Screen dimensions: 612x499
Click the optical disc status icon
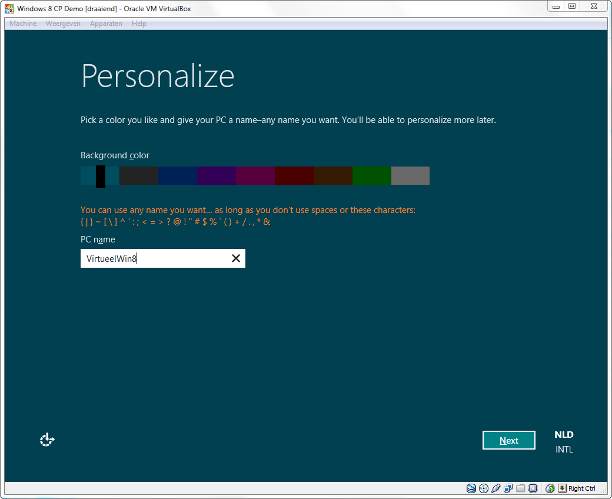[484, 488]
